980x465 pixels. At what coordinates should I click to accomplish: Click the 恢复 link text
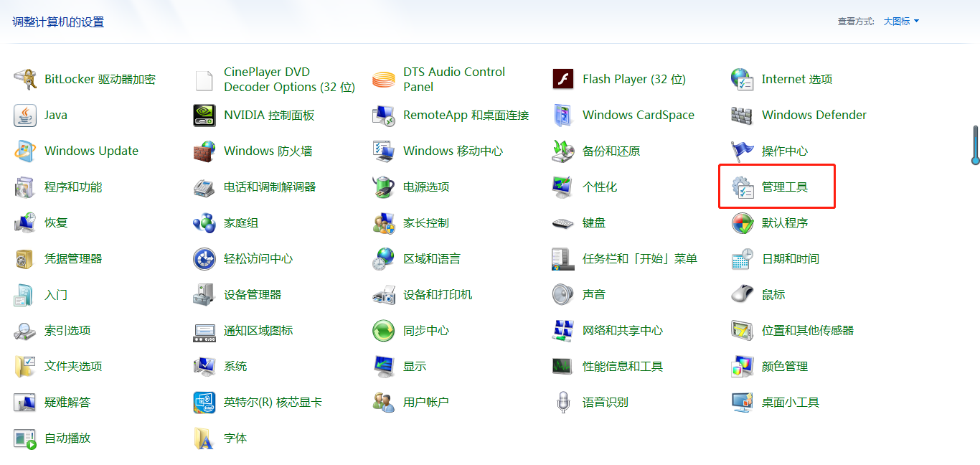56,222
